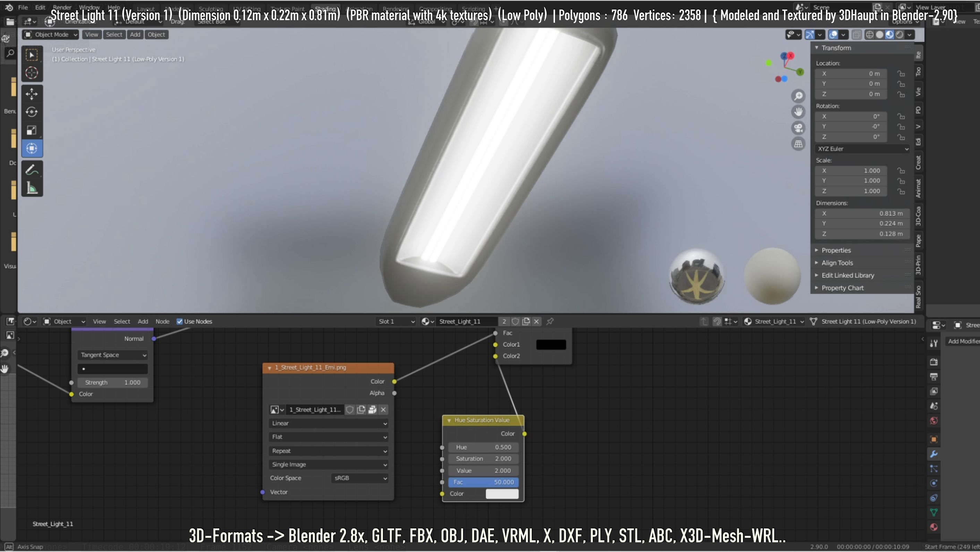Select the 3D Cursor tool

32,73
